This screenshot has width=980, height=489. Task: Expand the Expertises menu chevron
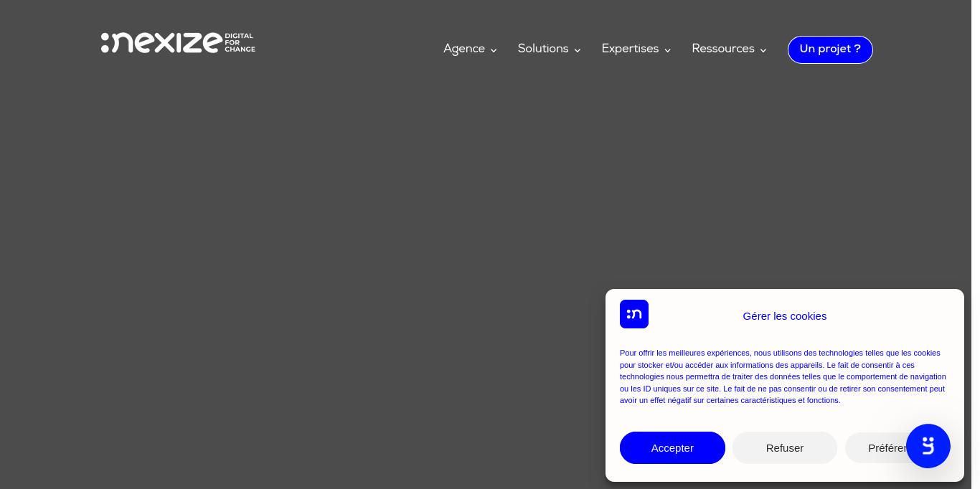click(668, 50)
